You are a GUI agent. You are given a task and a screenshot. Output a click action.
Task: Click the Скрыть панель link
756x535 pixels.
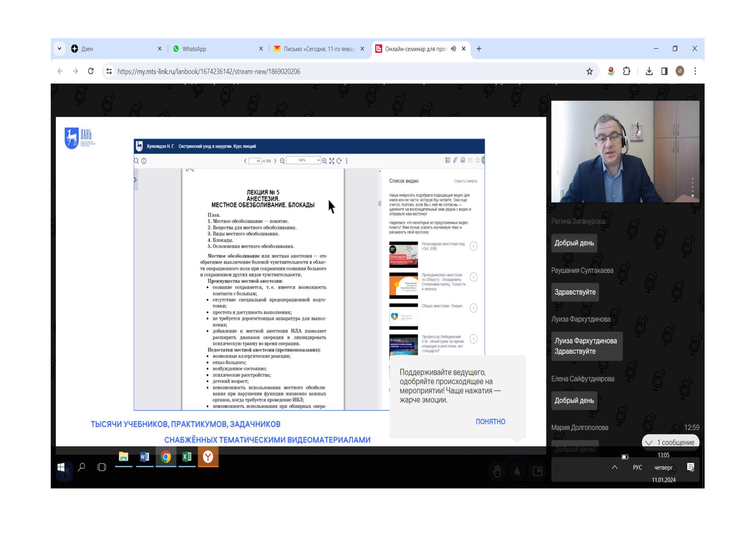pyautogui.click(x=465, y=181)
